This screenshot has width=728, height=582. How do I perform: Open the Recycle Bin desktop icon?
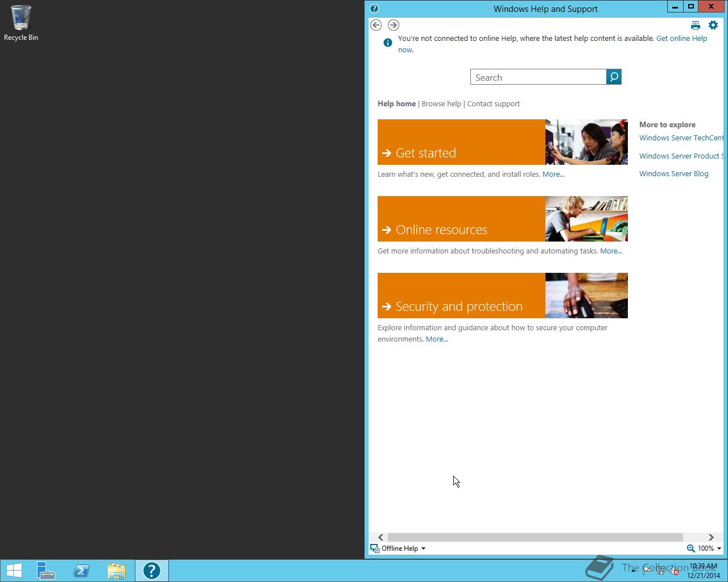point(21,23)
